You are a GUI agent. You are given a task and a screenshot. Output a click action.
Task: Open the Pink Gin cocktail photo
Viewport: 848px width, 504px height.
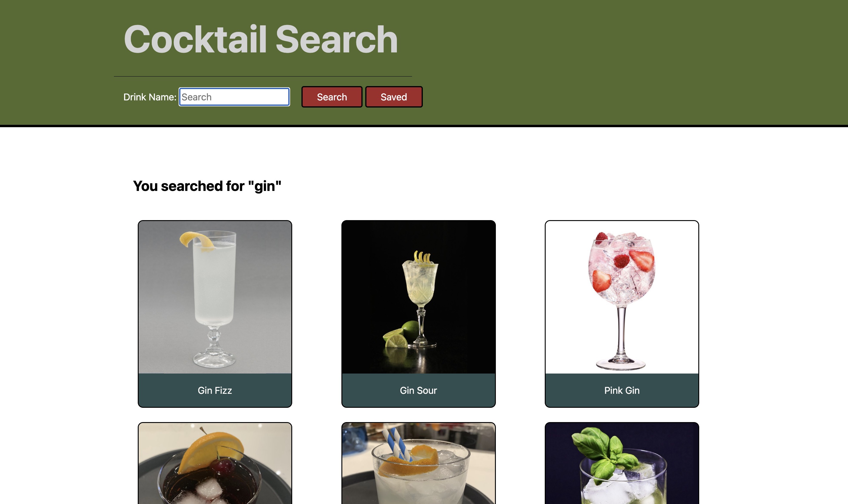tap(622, 297)
